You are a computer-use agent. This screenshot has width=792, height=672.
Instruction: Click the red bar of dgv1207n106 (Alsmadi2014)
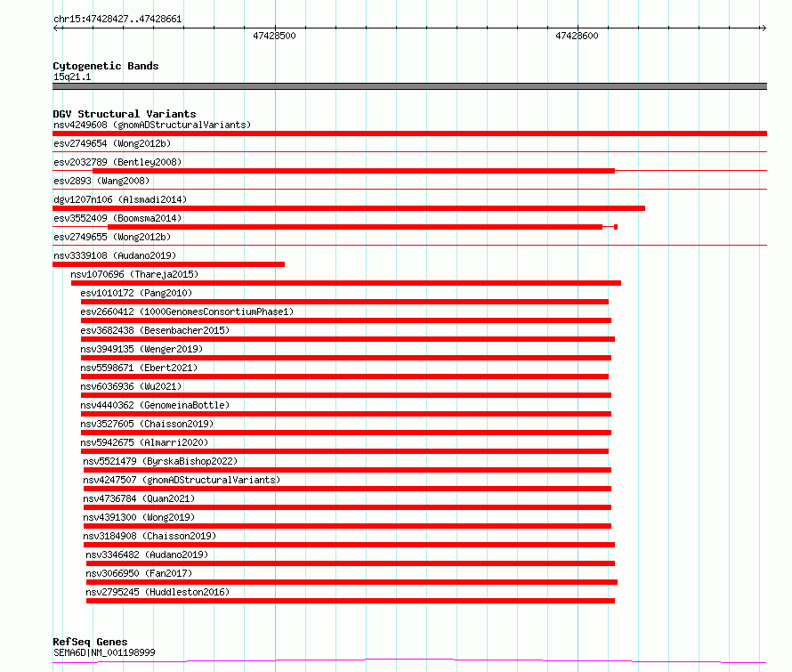(349, 208)
